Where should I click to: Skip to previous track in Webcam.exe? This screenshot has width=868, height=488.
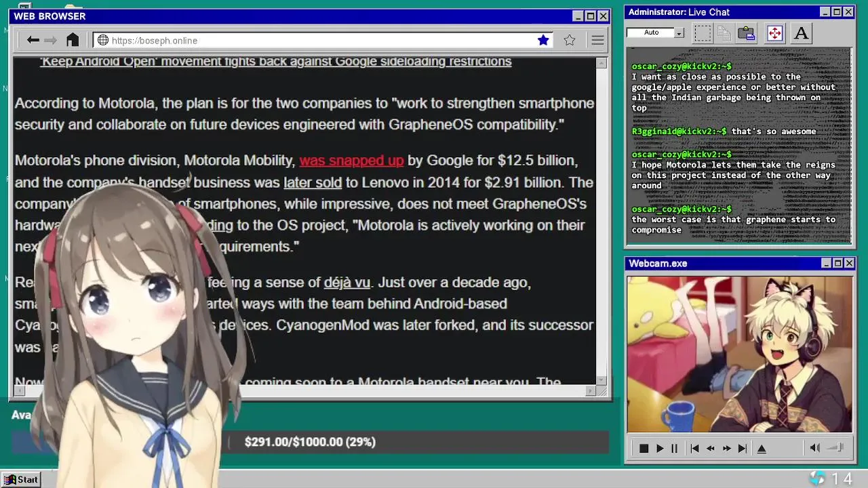pyautogui.click(x=694, y=448)
